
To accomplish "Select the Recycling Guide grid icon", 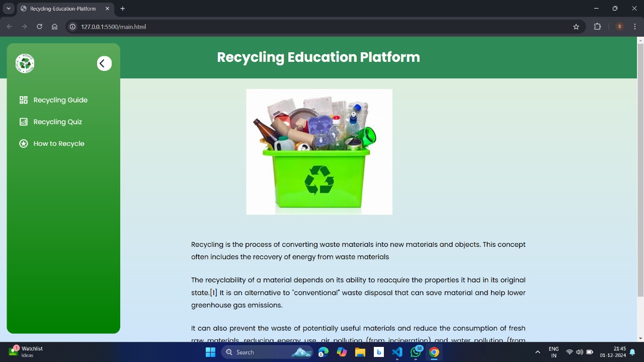I will (x=23, y=100).
